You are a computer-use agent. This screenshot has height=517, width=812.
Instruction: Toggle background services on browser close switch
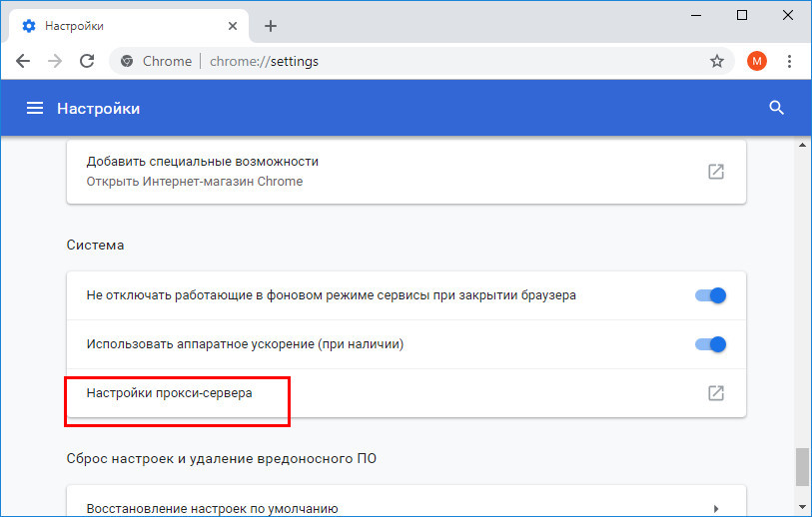click(x=710, y=295)
